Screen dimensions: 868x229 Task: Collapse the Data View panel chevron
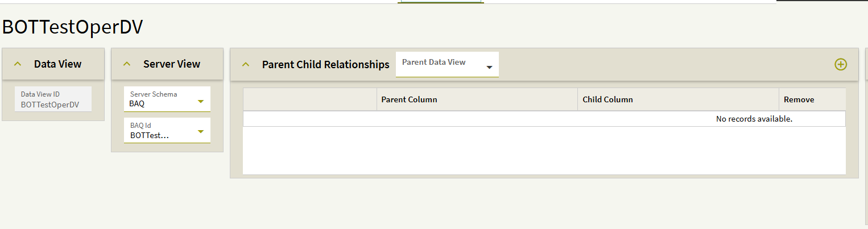18,64
